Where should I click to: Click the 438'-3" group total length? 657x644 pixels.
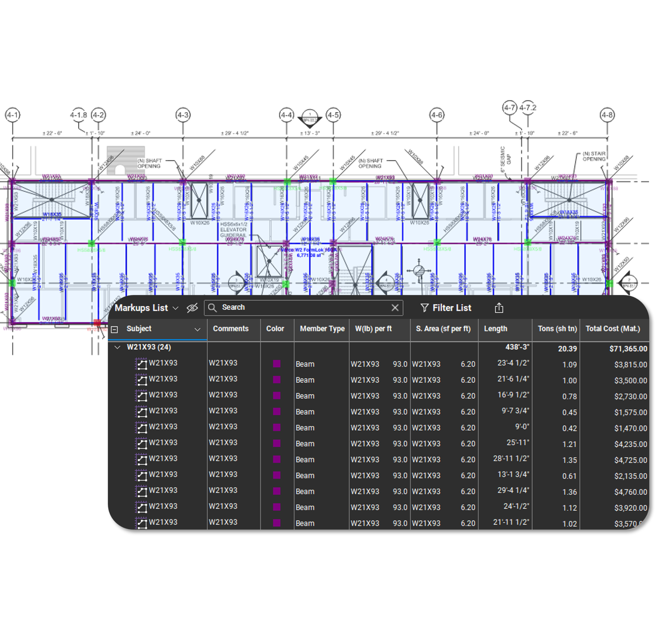pyautogui.click(x=517, y=347)
